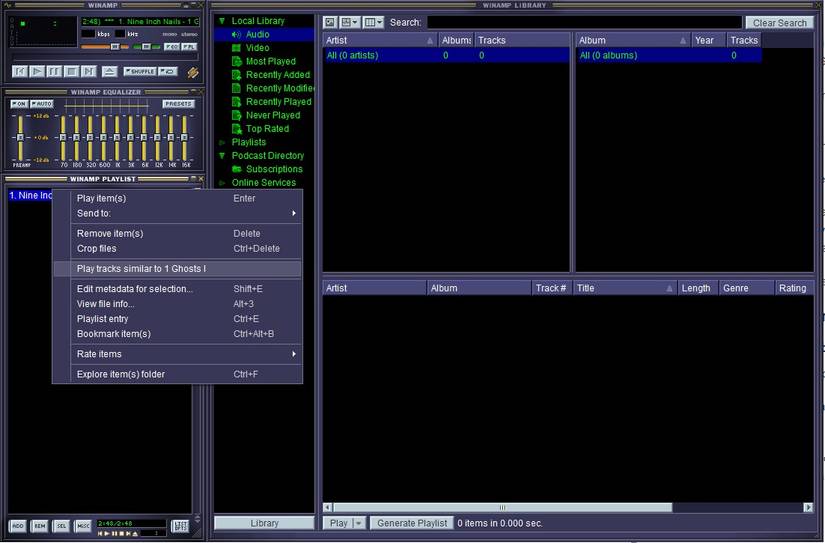Skip to next track in Winamp player
This screenshot has width=825, height=543.
(x=89, y=72)
